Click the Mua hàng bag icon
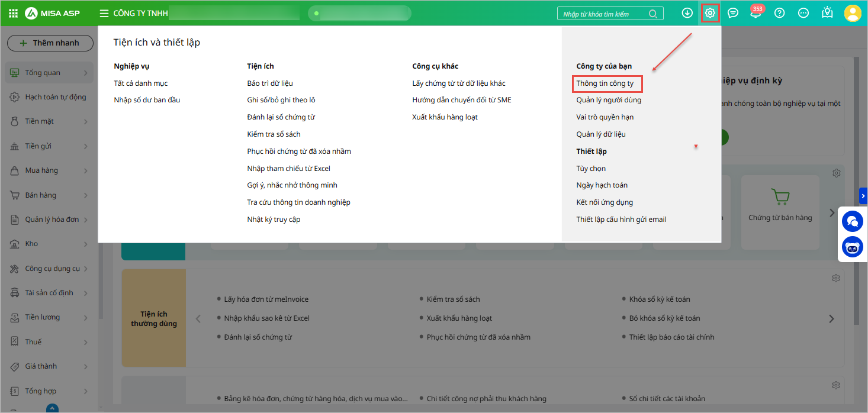868x413 pixels. point(14,170)
